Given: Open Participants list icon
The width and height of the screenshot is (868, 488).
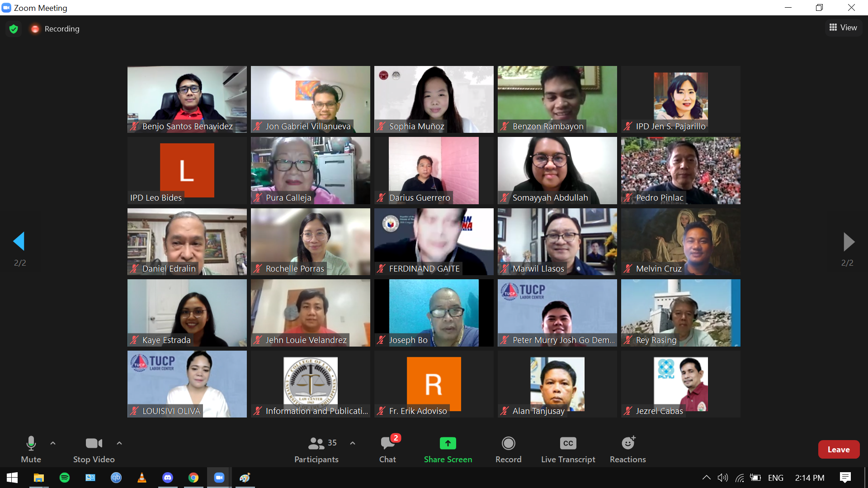Looking at the screenshot, I should 316,444.
